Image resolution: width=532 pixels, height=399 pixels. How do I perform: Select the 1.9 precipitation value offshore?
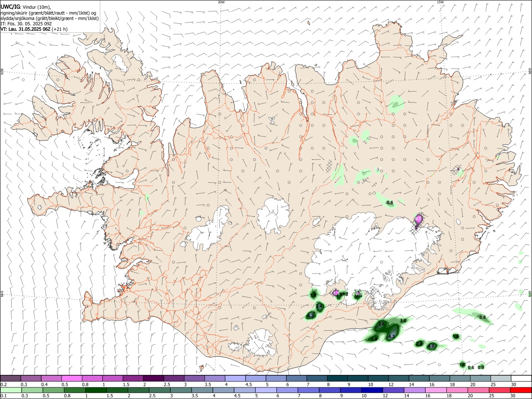(x=374, y=339)
